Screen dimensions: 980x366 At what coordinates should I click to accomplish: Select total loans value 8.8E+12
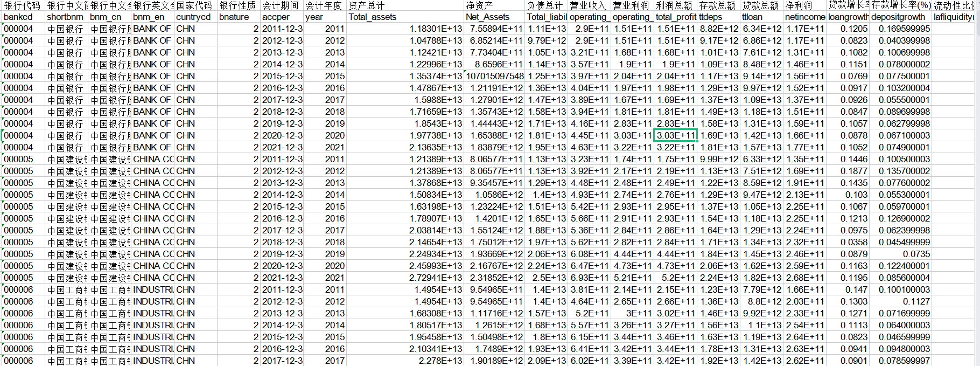pyautogui.click(x=762, y=301)
